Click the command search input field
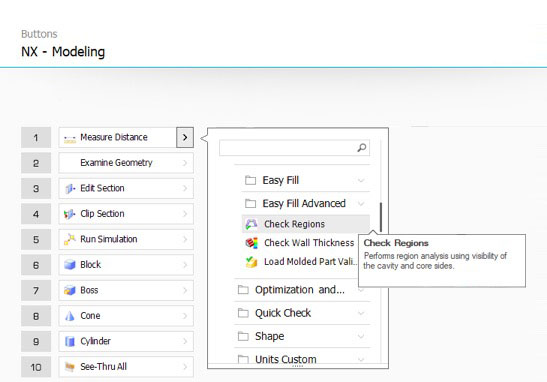 point(294,148)
